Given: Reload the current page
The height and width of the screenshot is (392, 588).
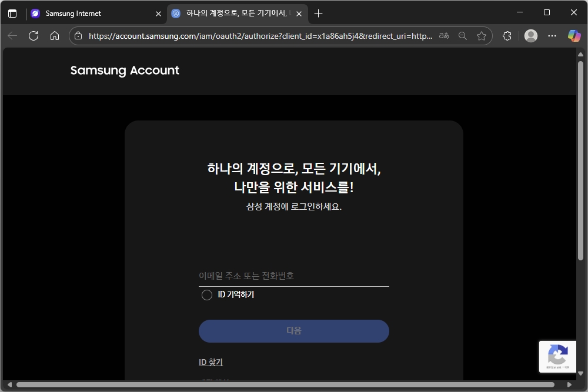Looking at the screenshot, I should click(34, 36).
